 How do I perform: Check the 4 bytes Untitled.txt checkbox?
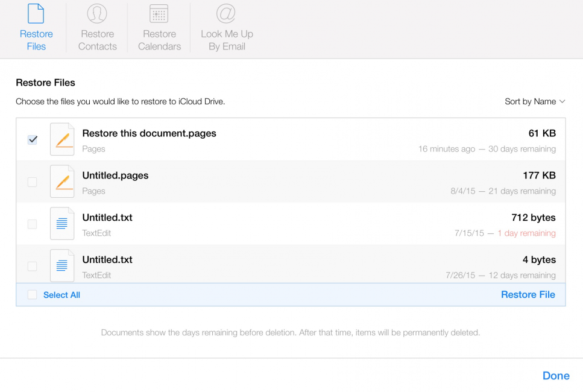(33, 266)
